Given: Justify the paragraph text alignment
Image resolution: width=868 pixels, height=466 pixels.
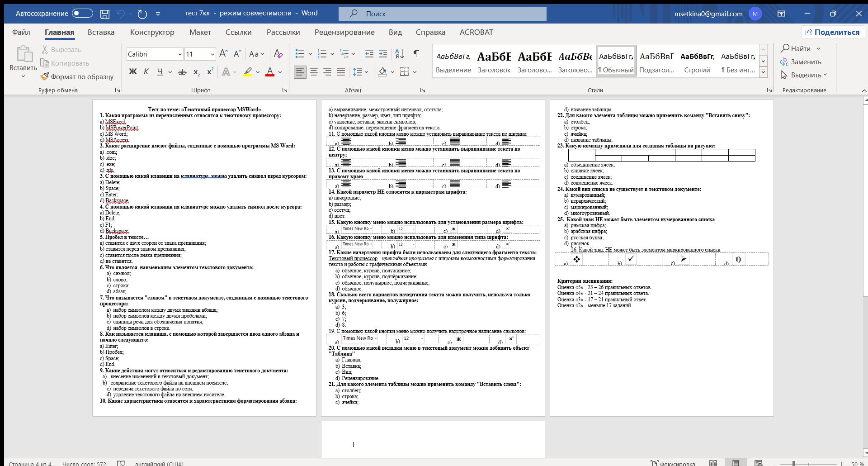Looking at the screenshot, I should [x=341, y=71].
